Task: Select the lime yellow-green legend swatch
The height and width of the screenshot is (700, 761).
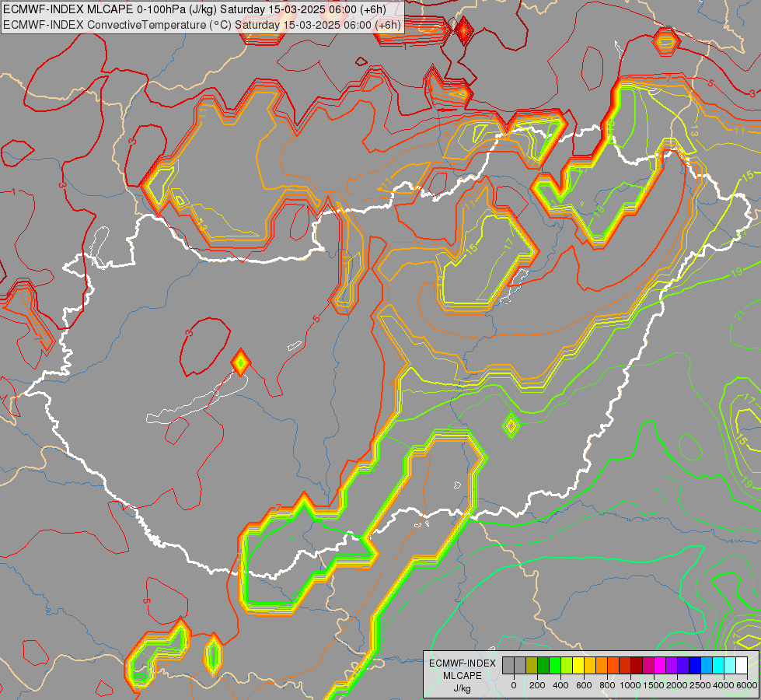Action: [x=567, y=665]
